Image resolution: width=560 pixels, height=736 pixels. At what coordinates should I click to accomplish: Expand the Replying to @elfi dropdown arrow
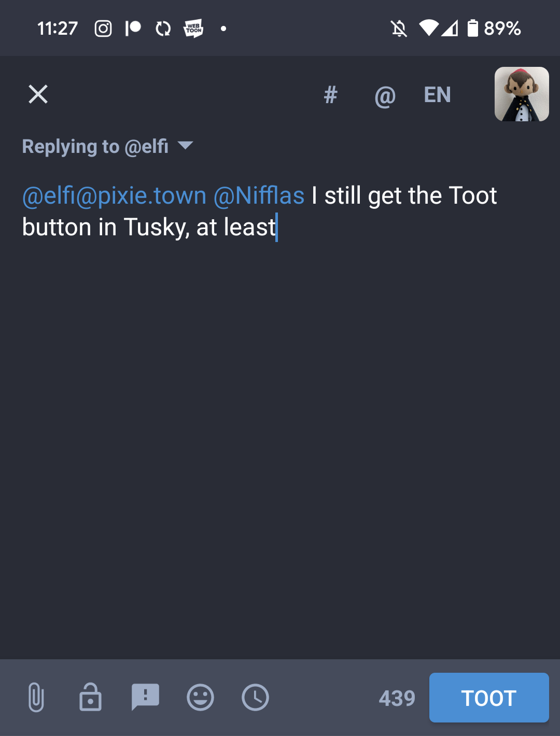(185, 145)
